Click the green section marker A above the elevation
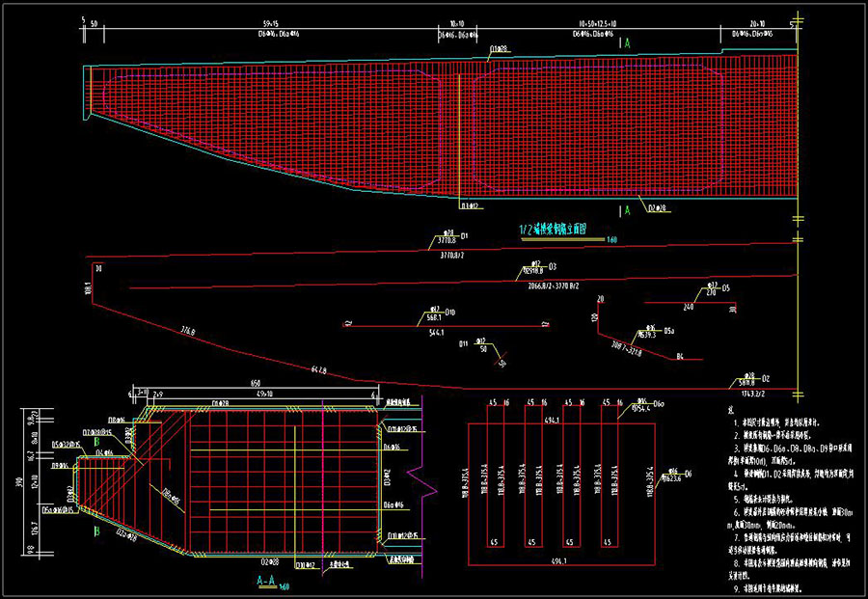Screen dimensions: 868x599 click(629, 44)
